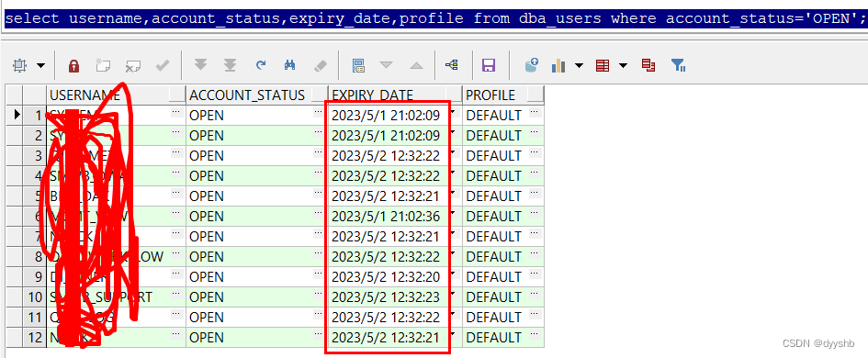Image resolution: width=868 pixels, height=358 pixels.
Task: Click the blue filter funnel icon
Action: (678, 65)
